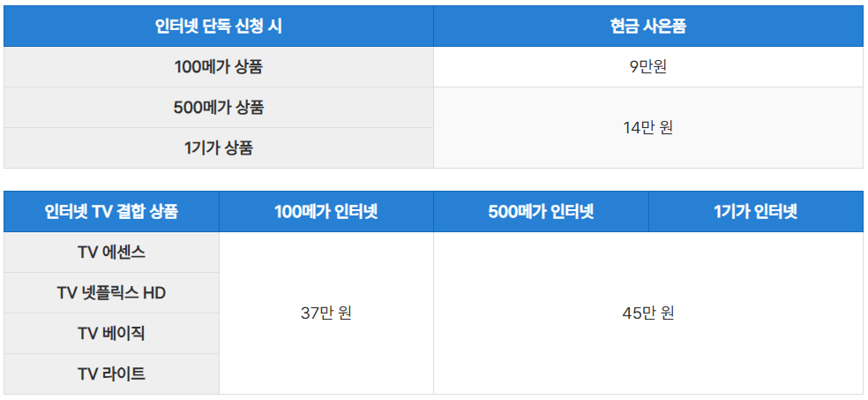The width and height of the screenshot is (868, 400).
Task: Select the 500메가 상품 row label
Action: click(x=219, y=108)
